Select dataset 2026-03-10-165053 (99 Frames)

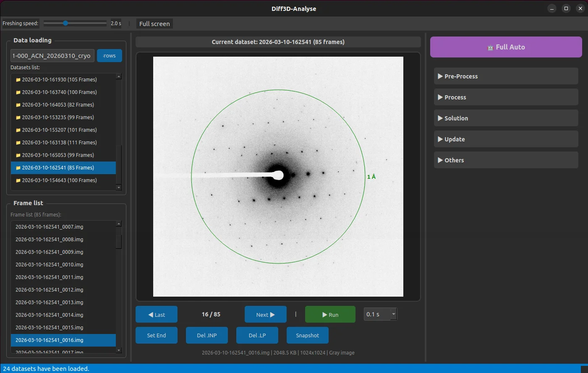point(63,155)
